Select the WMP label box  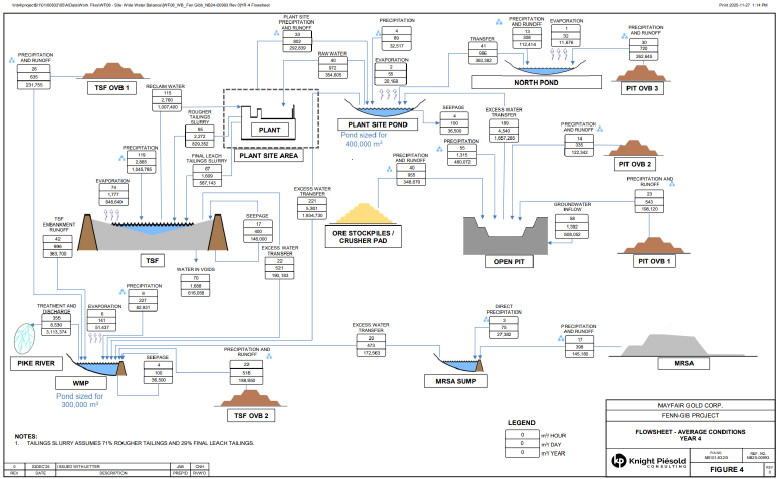(81, 383)
